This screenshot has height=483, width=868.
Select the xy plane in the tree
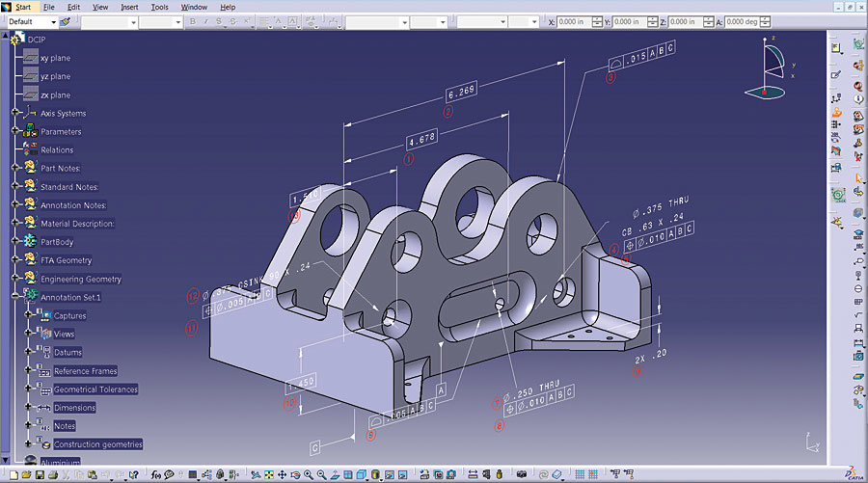point(55,58)
